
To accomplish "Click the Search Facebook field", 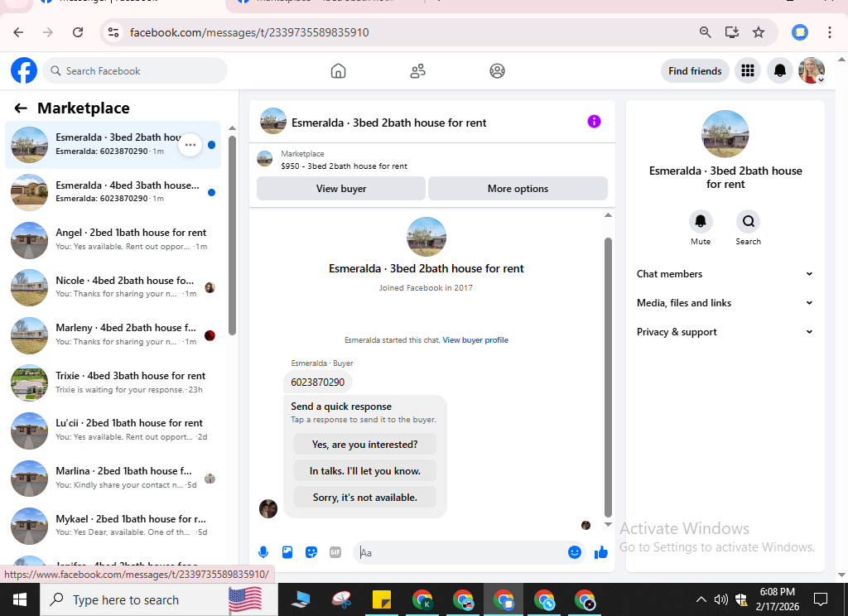I will click(x=135, y=71).
